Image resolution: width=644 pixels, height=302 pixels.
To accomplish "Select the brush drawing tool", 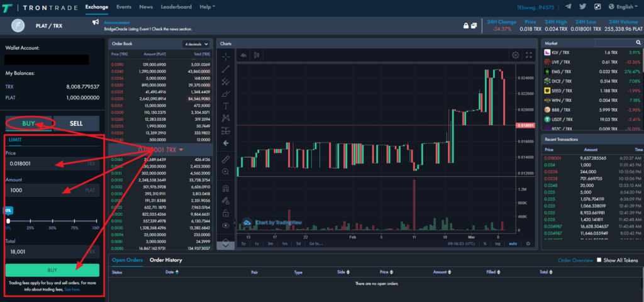I will tap(226, 94).
